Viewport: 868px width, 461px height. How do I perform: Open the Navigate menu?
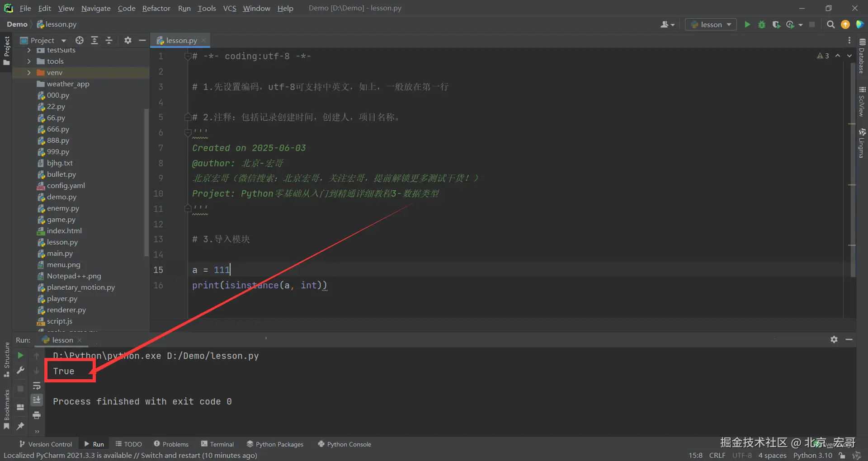[x=96, y=8]
